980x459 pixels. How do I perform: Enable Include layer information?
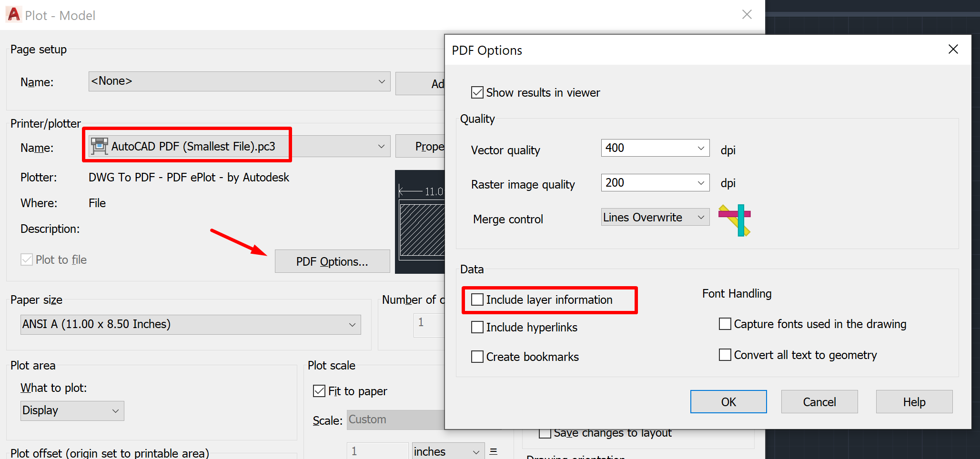[x=477, y=299]
